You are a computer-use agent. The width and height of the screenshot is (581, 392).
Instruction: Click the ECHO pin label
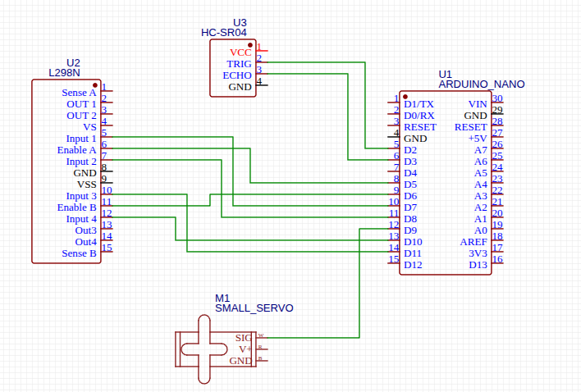click(x=237, y=75)
